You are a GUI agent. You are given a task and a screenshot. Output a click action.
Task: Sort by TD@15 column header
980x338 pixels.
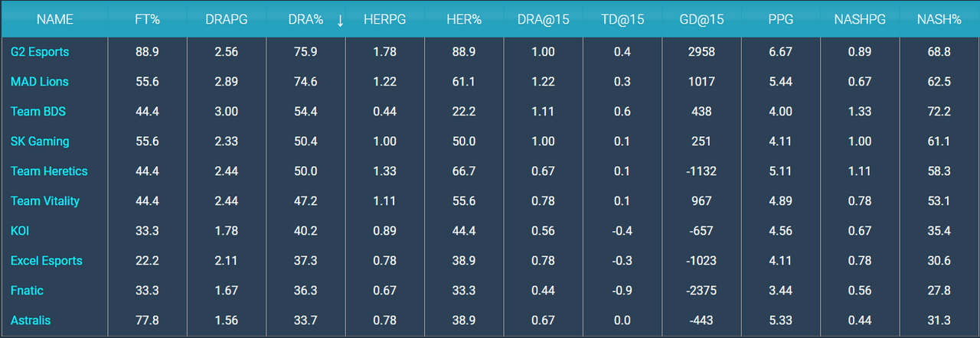tap(622, 20)
